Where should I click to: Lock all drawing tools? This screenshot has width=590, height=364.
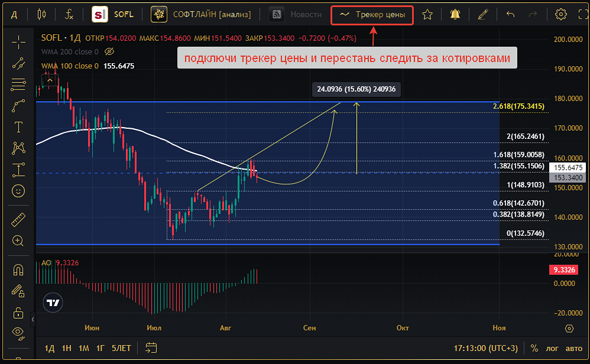[18, 313]
